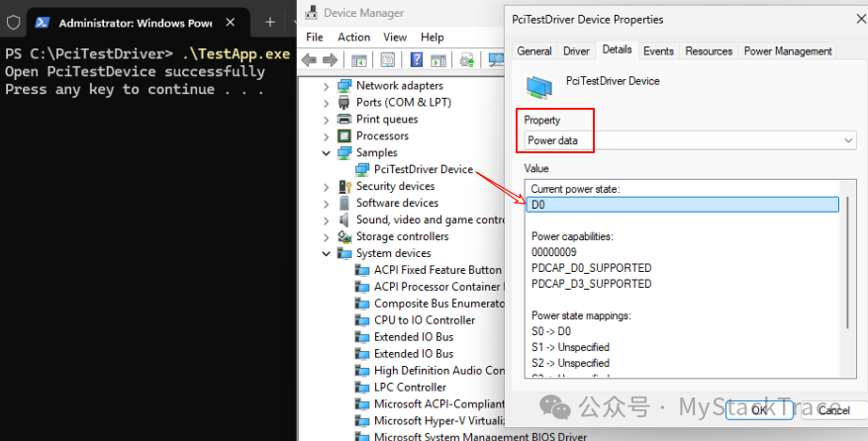Collapse the Samples node
The height and width of the screenshot is (441, 868).
tap(326, 152)
